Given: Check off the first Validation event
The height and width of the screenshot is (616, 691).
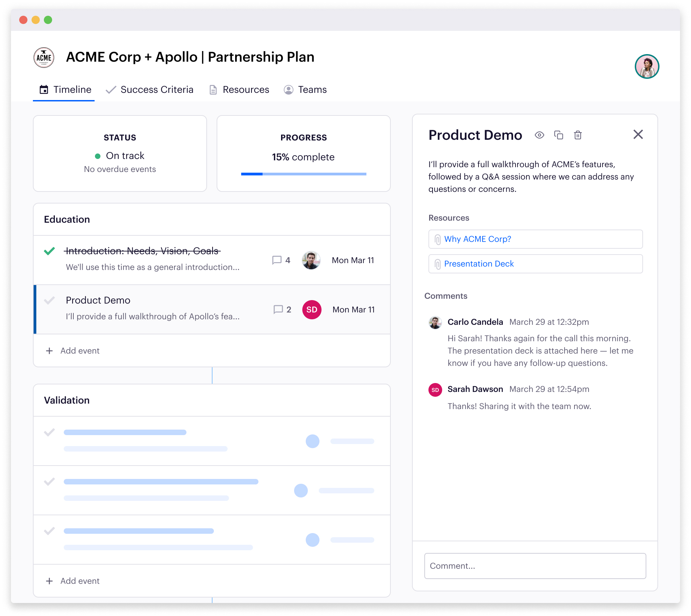Looking at the screenshot, I should 49,432.
